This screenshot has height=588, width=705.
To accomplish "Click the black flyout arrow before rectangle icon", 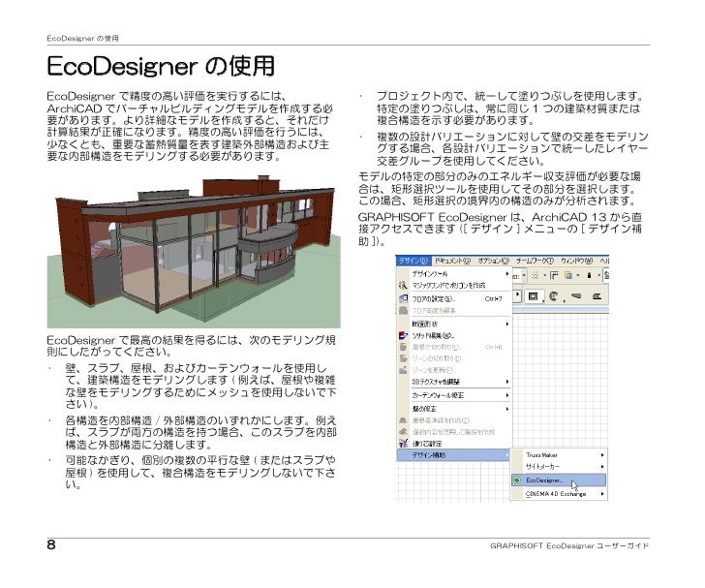I will click(x=517, y=295).
